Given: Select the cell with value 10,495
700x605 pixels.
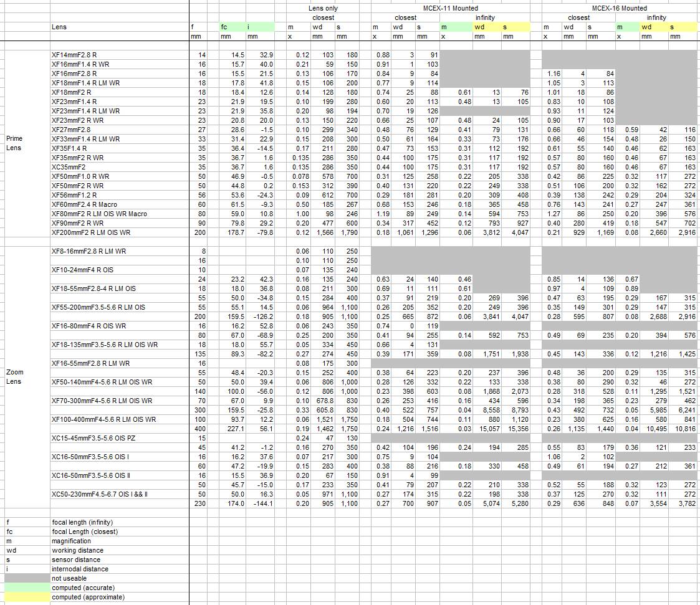Looking at the screenshot, I should 654,429.
